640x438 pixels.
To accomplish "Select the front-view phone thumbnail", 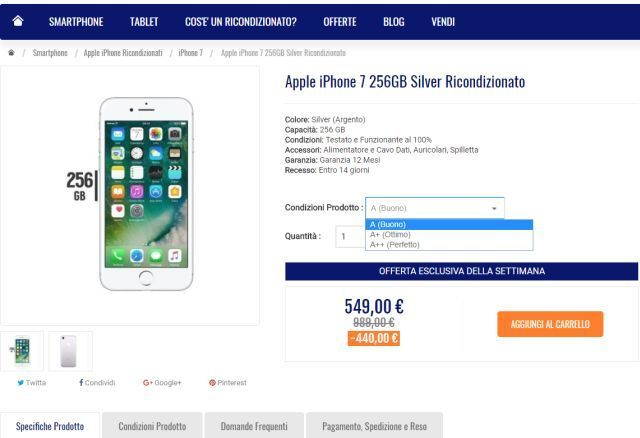I will coord(22,351).
